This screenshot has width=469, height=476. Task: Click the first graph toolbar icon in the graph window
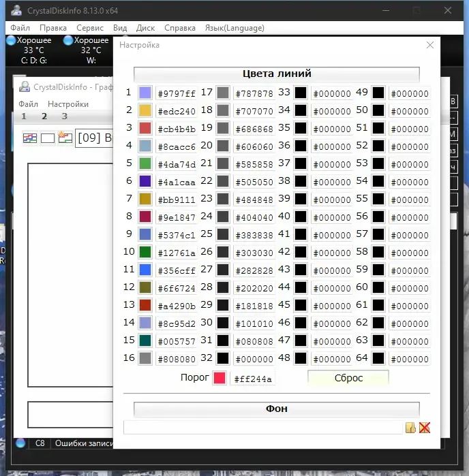[30, 138]
